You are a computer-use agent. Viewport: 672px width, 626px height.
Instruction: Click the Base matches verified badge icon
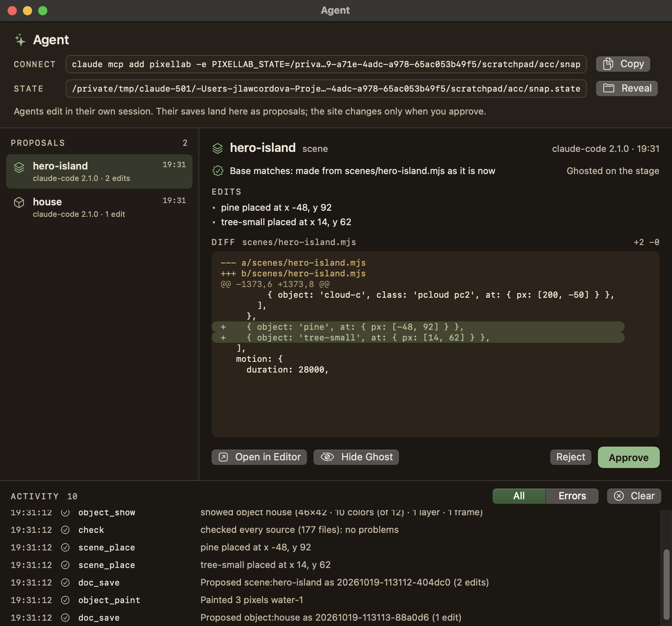pyautogui.click(x=218, y=171)
